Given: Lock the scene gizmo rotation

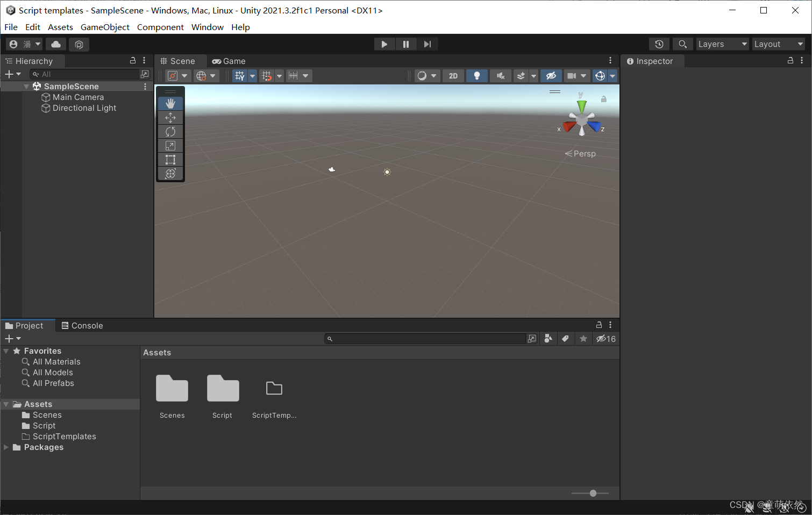Looking at the screenshot, I should [604, 99].
